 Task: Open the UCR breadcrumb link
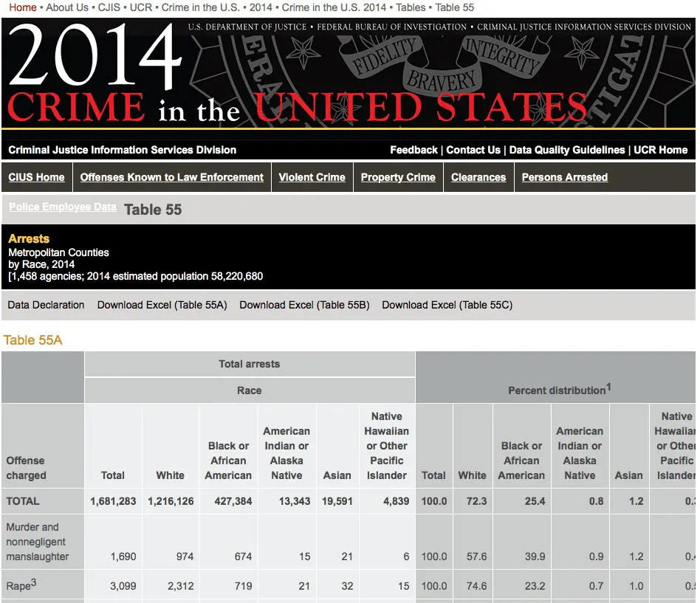pyautogui.click(x=138, y=7)
